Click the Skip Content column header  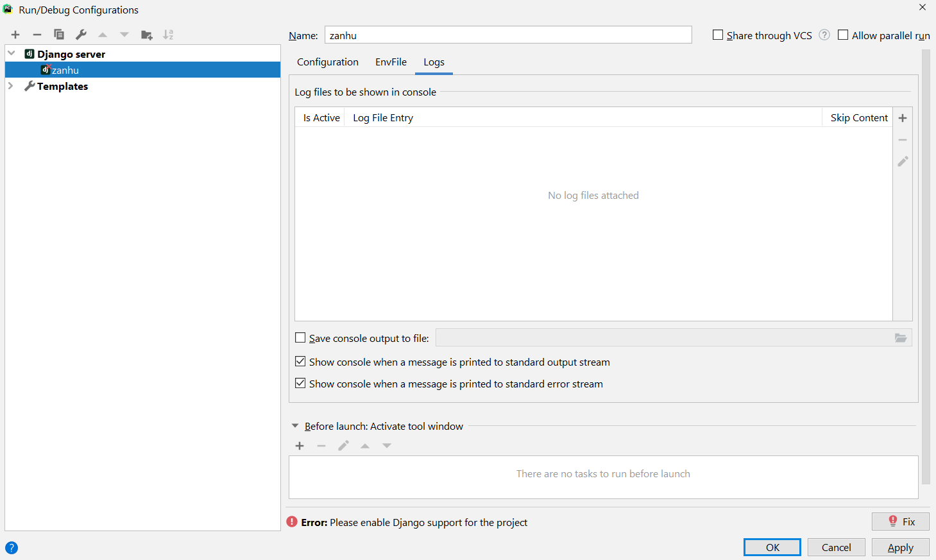859,118
